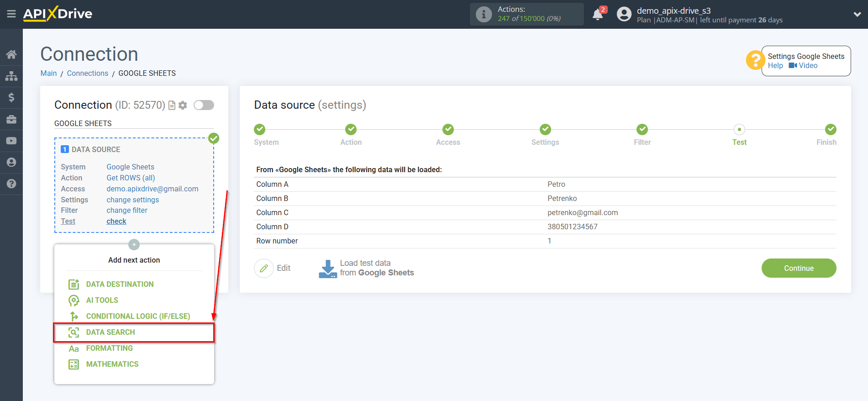Open the briefcase sidebar icon
The height and width of the screenshot is (401, 868).
(x=11, y=119)
